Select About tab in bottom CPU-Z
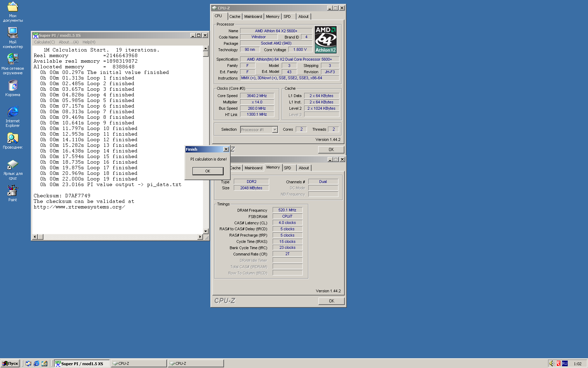This screenshot has height=368, width=588. [x=304, y=168]
